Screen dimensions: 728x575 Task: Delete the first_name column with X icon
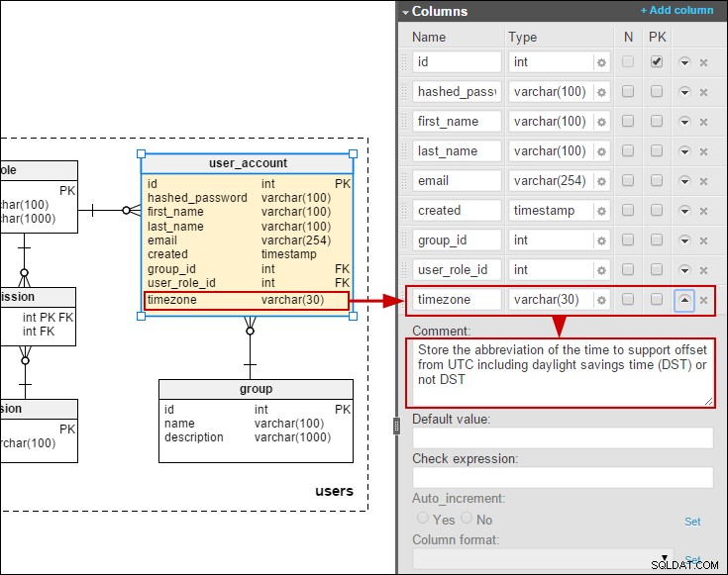[x=703, y=122]
